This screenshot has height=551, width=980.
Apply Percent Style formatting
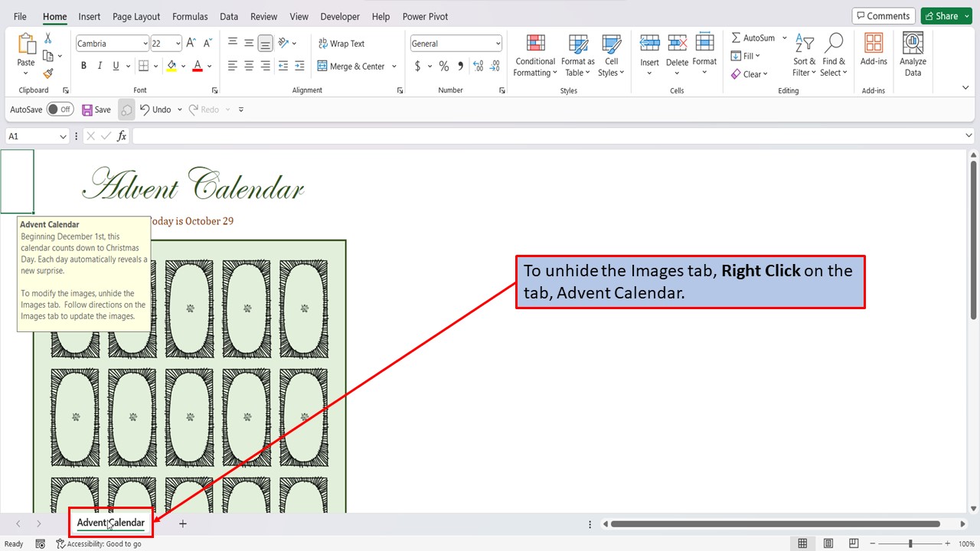click(443, 66)
